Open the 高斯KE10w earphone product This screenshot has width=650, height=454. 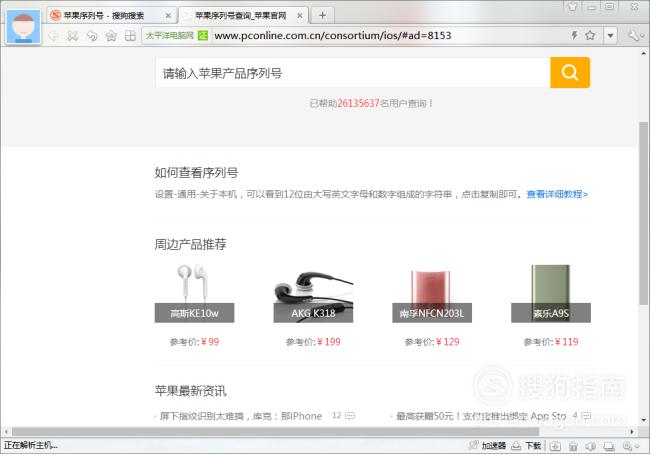194,293
